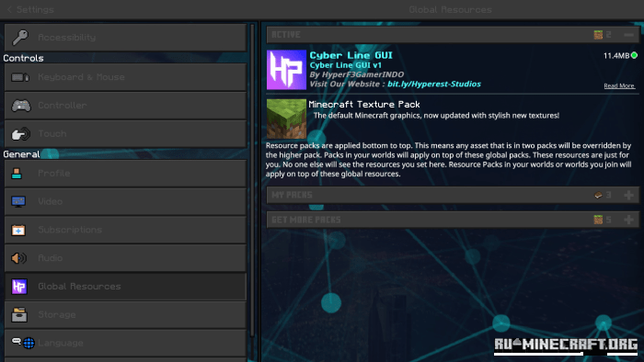Select the Video monitor icon

18,202
